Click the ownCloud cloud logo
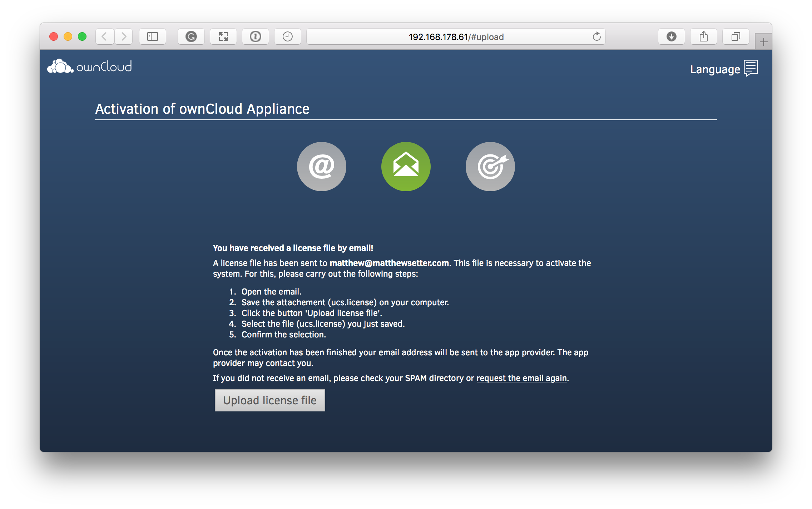The height and width of the screenshot is (509, 812). pos(60,65)
